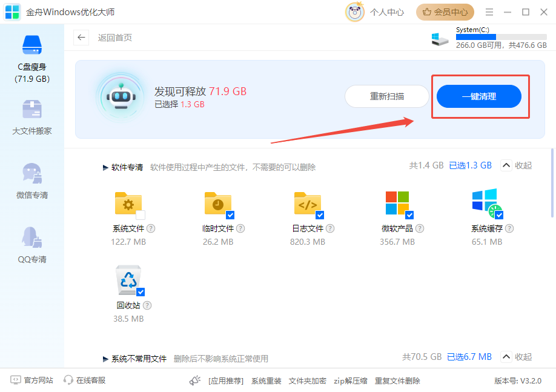Open the zip解压缩 link
556x392 pixels.
pyautogui.click(x=350, y=381)
